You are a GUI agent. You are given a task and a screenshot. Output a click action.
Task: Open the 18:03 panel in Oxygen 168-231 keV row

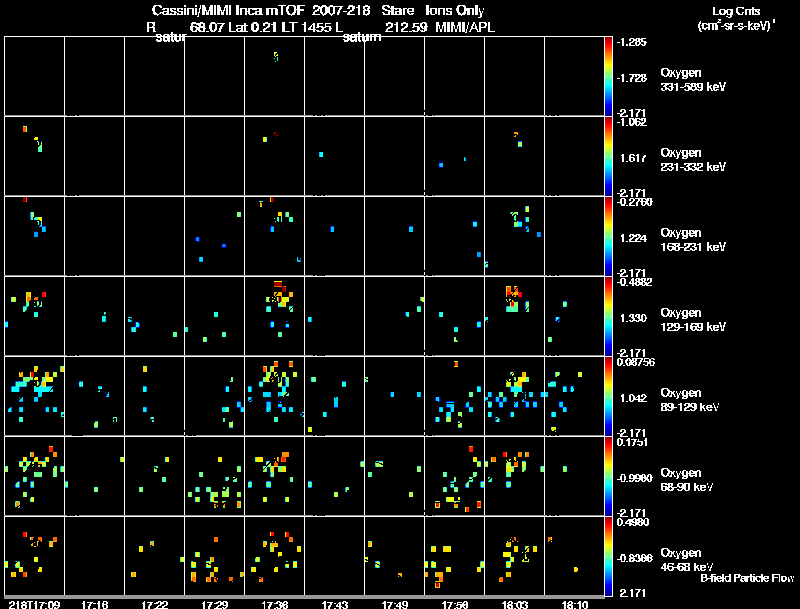(515, 236)
